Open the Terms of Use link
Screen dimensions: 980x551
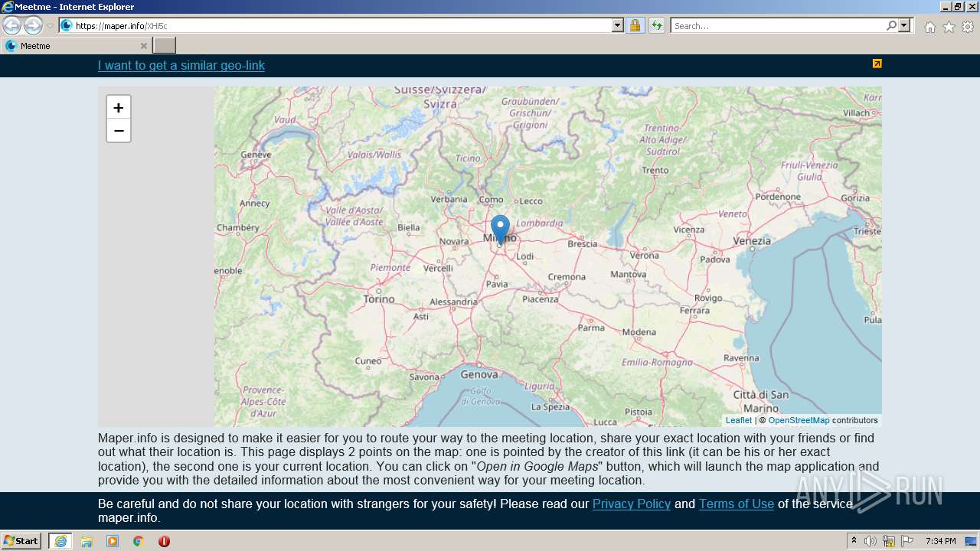coord(737,504)
